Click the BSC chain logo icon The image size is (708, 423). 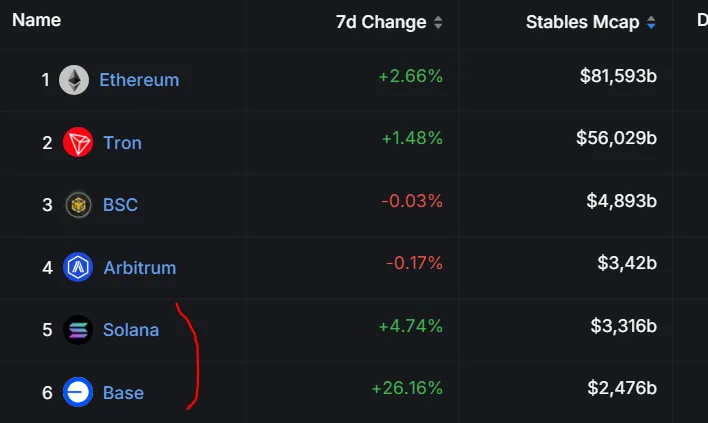click(x=78, y=205)
